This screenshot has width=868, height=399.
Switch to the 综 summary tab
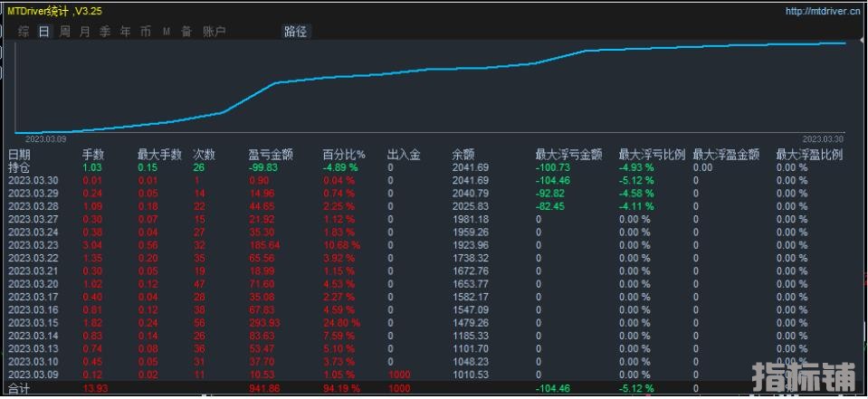click(24, 32)
